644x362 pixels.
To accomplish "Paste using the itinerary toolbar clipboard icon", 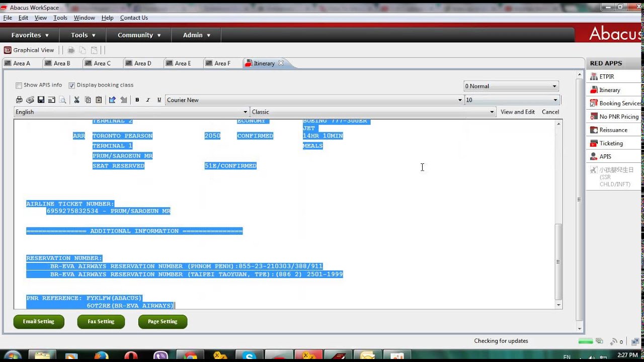I will click(99, 100).
